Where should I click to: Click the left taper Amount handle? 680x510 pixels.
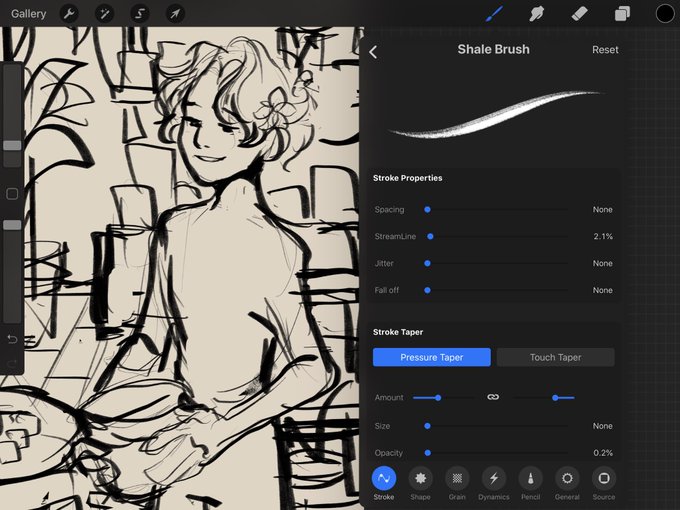[438, 398]
